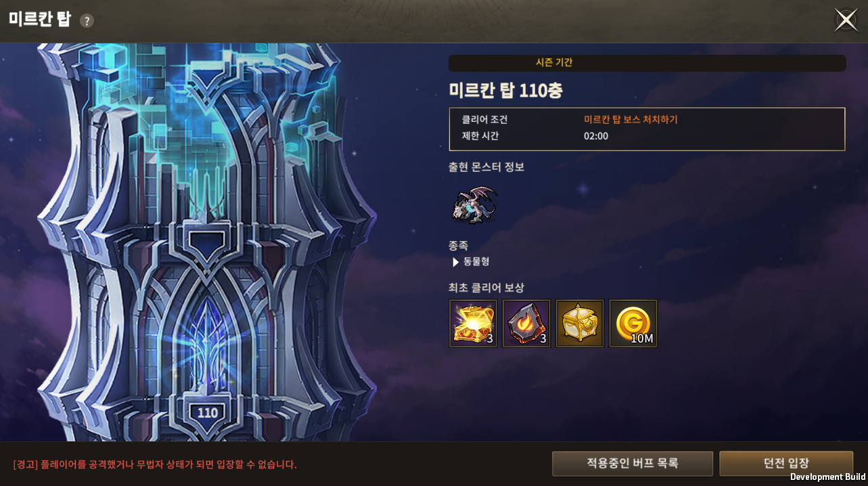Click the 시즌 기간 season bar

[x=647, y=63]
